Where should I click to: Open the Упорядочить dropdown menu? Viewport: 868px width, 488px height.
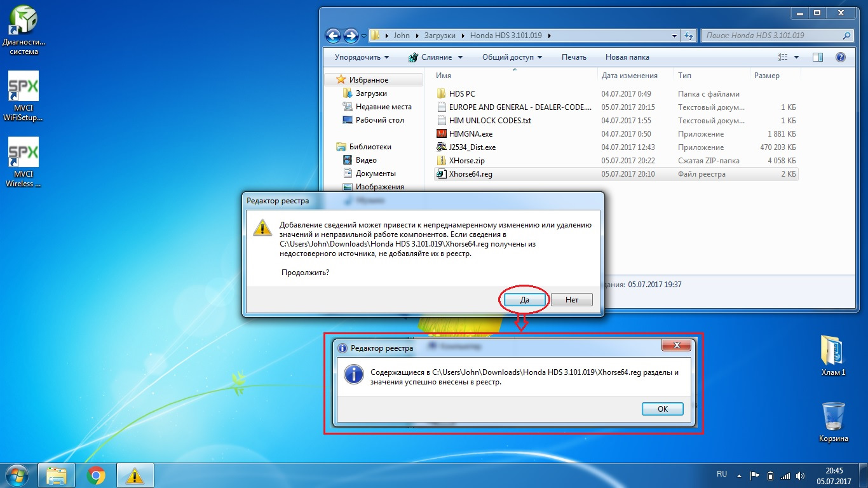[x=362, y=57]
